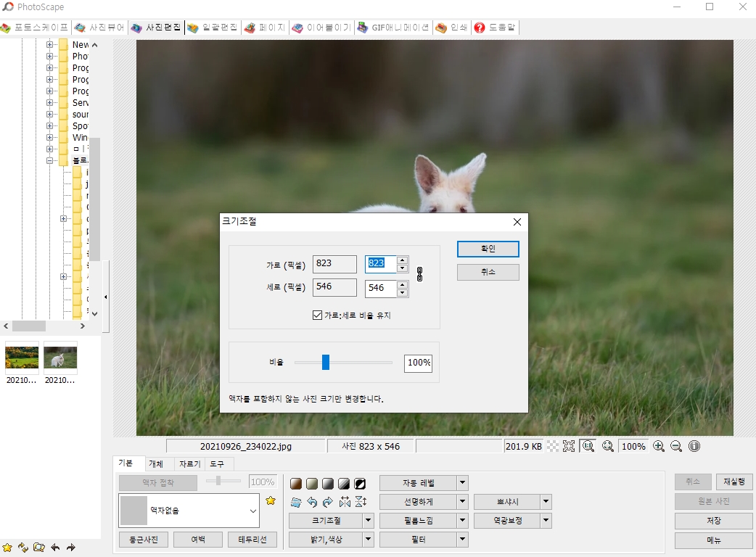The width and height of the screenshot is (756, 557).
Task: Open the 필름느낌 dropdown arrow
Action: click(x=462, y=521)
